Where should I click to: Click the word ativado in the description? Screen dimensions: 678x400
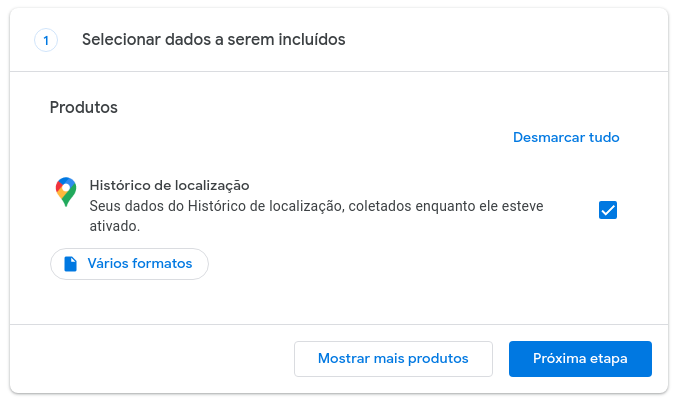113,226
